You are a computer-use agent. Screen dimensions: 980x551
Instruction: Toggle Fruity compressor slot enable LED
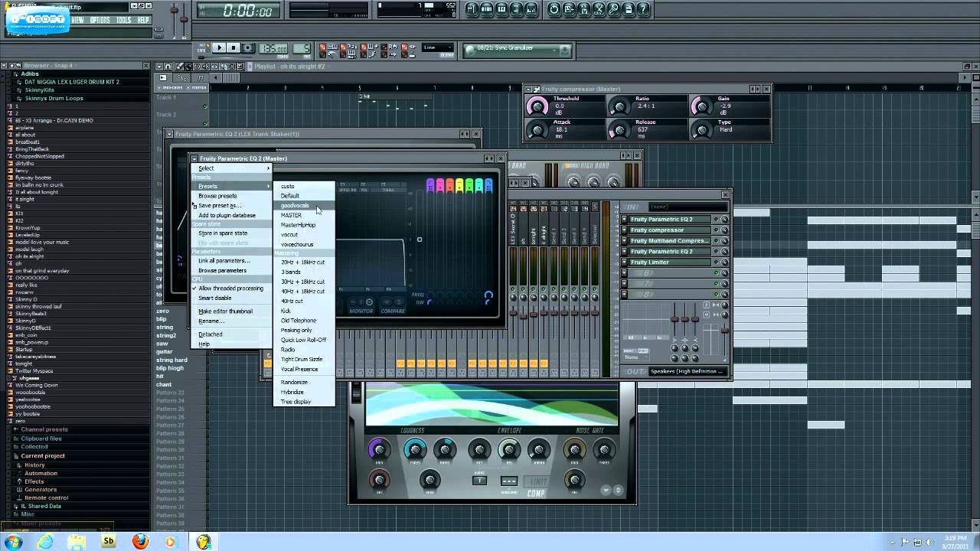pos(716,230)
